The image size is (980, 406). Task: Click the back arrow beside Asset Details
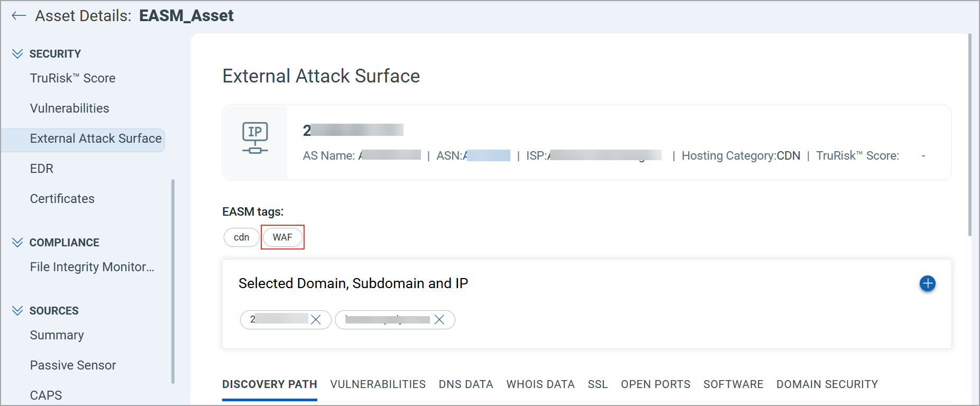click(x=19, y=16)
